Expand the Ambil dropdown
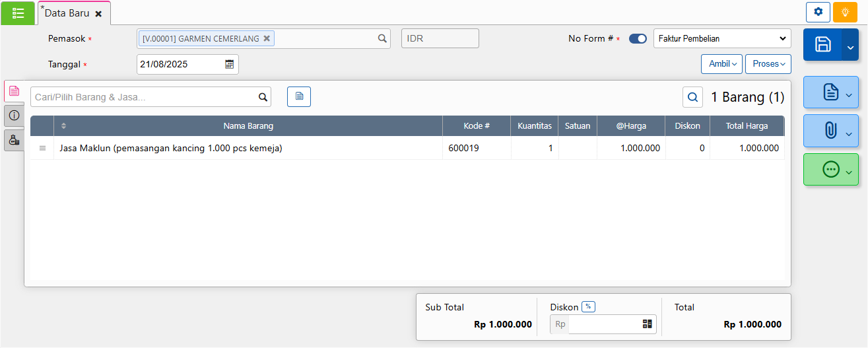Screen dimensions: 868x348 tap(721, 64)
